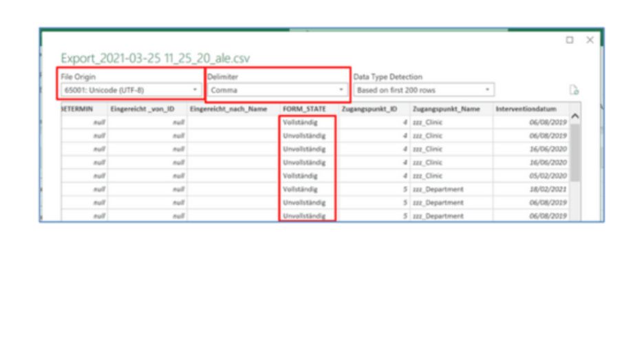Click the Eingereicht_von_ID column header
The image size is (644, 363).
pos(142,109)
